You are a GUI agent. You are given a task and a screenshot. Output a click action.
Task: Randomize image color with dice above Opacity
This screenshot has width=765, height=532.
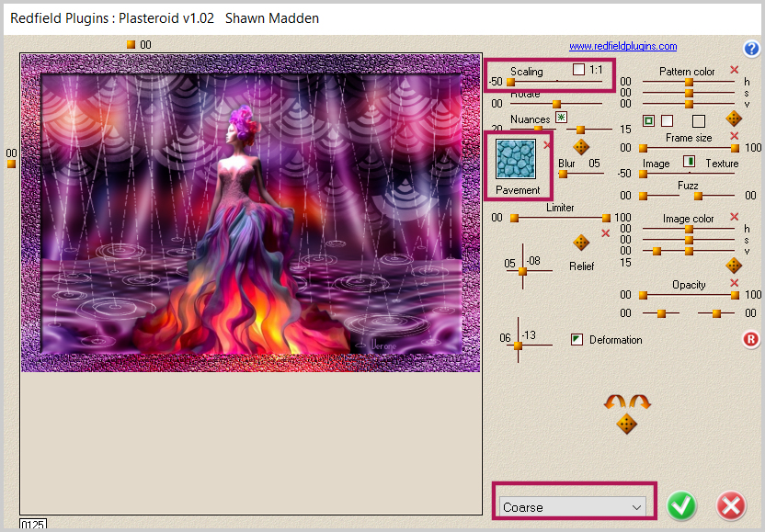[x=734, y=266]
